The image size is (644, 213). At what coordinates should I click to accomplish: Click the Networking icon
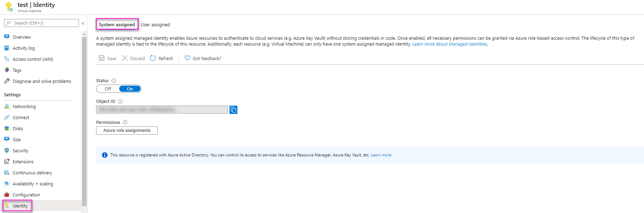(x=7, y=106)
